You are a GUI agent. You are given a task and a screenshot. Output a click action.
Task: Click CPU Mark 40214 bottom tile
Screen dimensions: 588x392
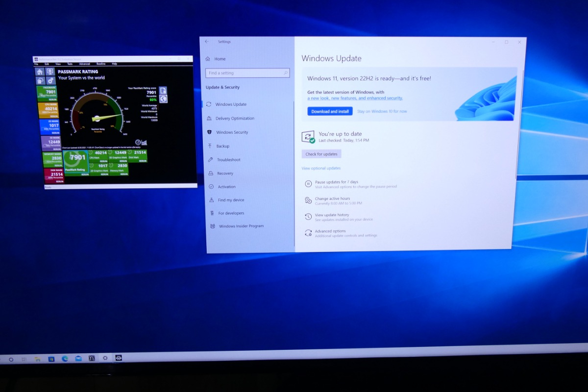click(98, 156)
